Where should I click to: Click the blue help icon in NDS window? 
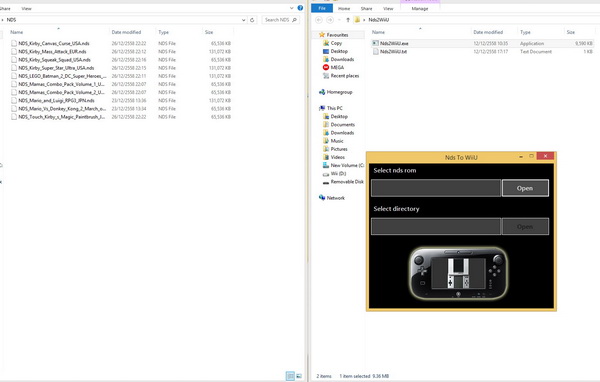pyautogui.click(x=300, y=8)
